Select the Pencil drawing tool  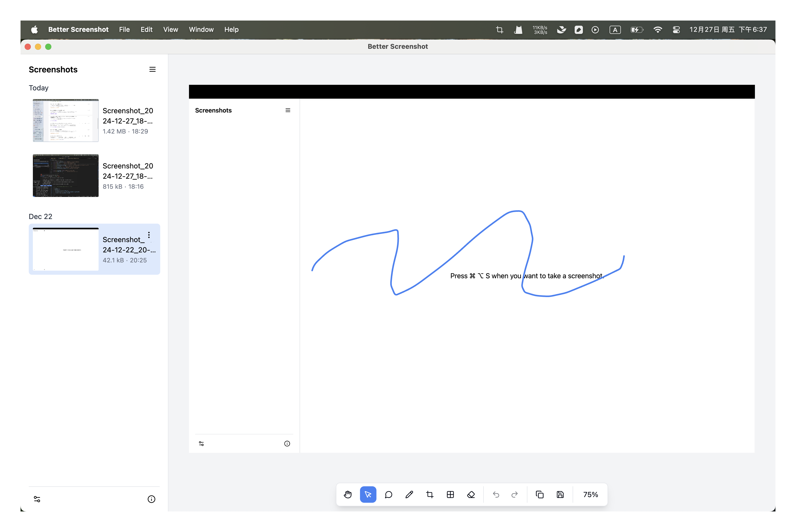[409, 494]
